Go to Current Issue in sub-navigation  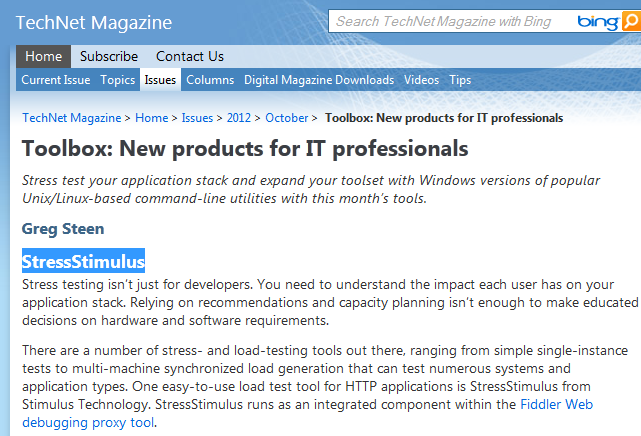click(56, 80)
